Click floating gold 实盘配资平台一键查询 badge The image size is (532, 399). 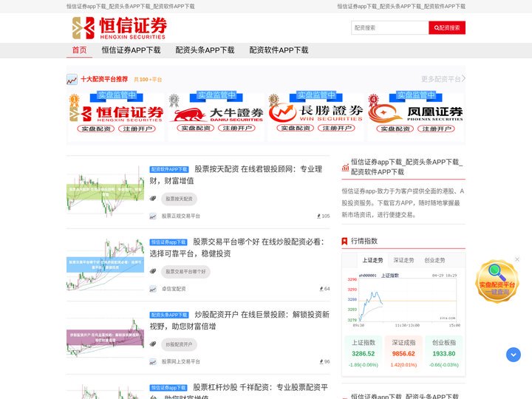point(497,282)
